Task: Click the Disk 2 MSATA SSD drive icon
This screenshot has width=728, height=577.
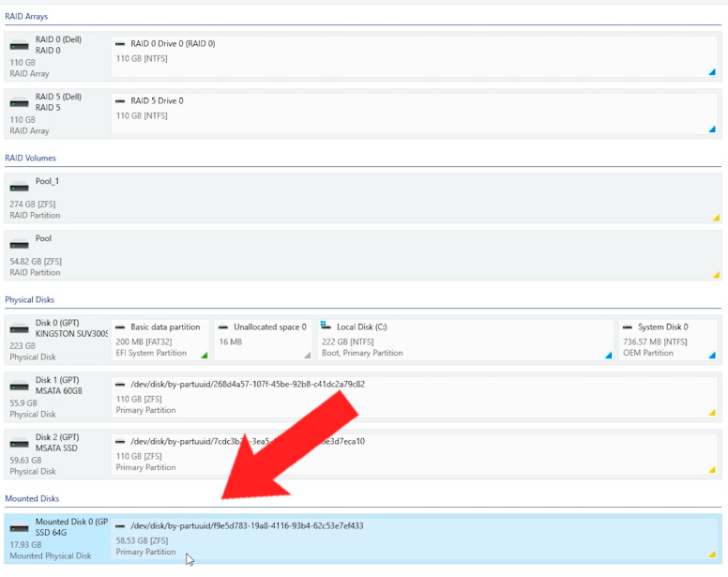Action: pyautogui.click(x=20, y=443)
